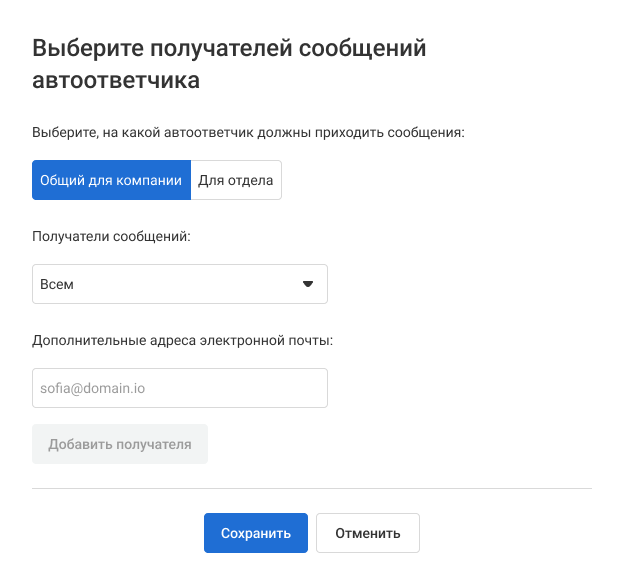
Task: Click the word "отдела" in the white toggle
Action: click(254, 180)
